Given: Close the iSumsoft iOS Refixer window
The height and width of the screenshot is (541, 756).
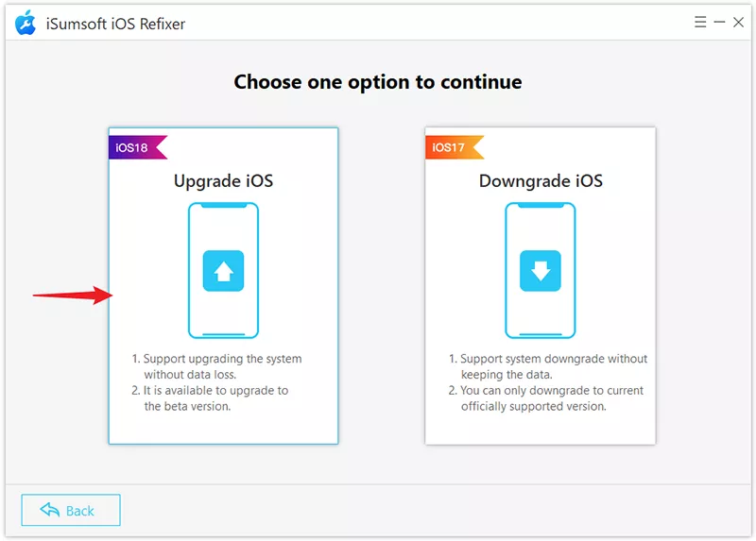Looking at the screenshot, I should pos(738,22).
